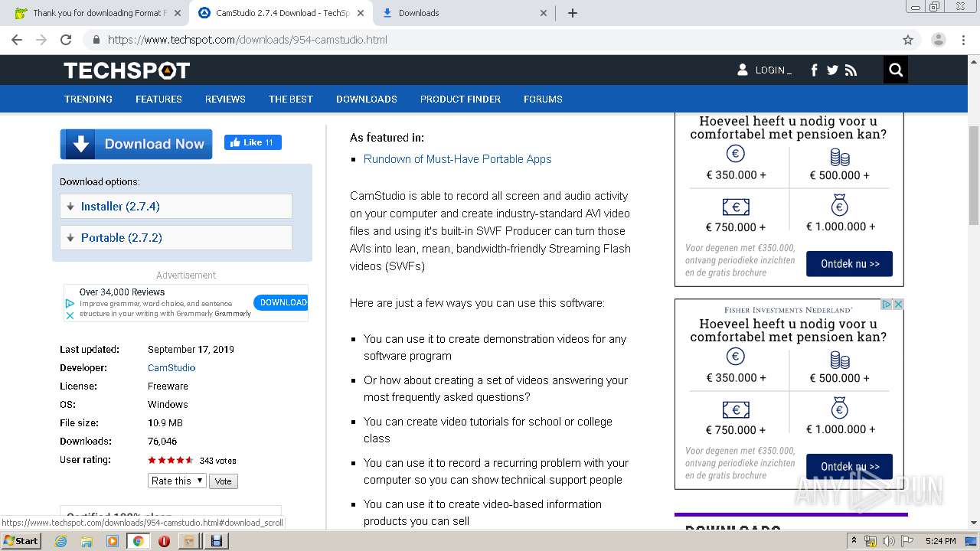View site info via padlock icon
The width and height of the screenshot is (980, 551).
[x=96, y=40]
